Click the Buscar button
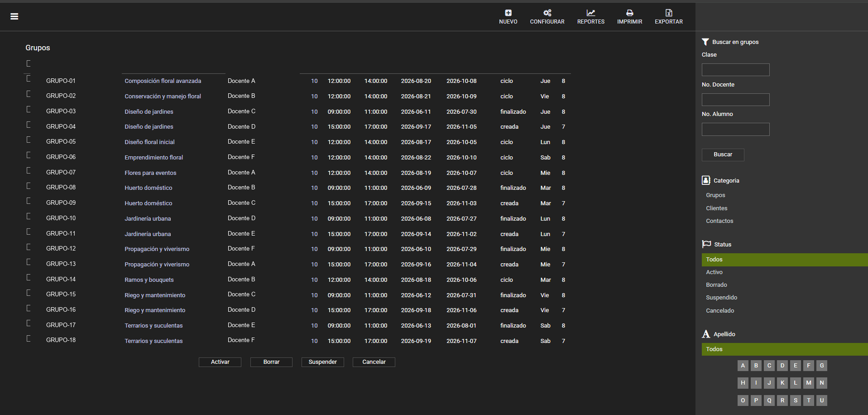The image size is (868, 415). 723,154
